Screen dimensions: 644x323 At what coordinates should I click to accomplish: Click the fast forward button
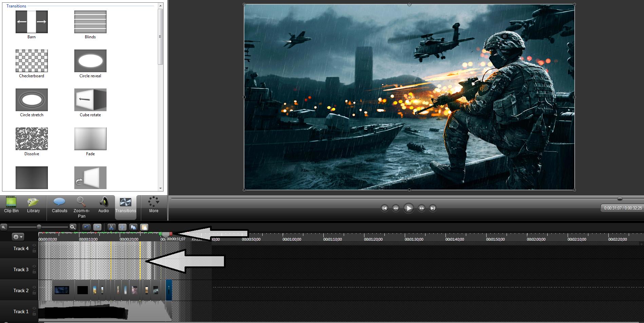click(x=421, y=208)
